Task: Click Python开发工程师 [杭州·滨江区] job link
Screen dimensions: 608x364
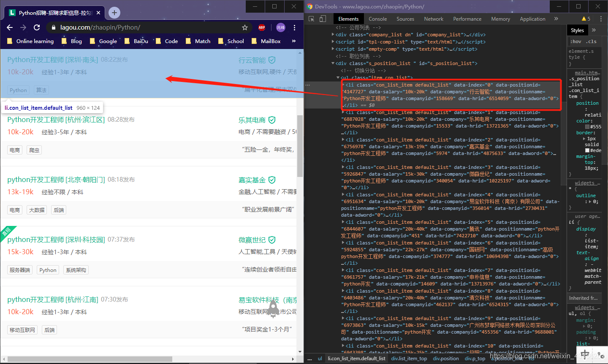Action: [56, 120]
